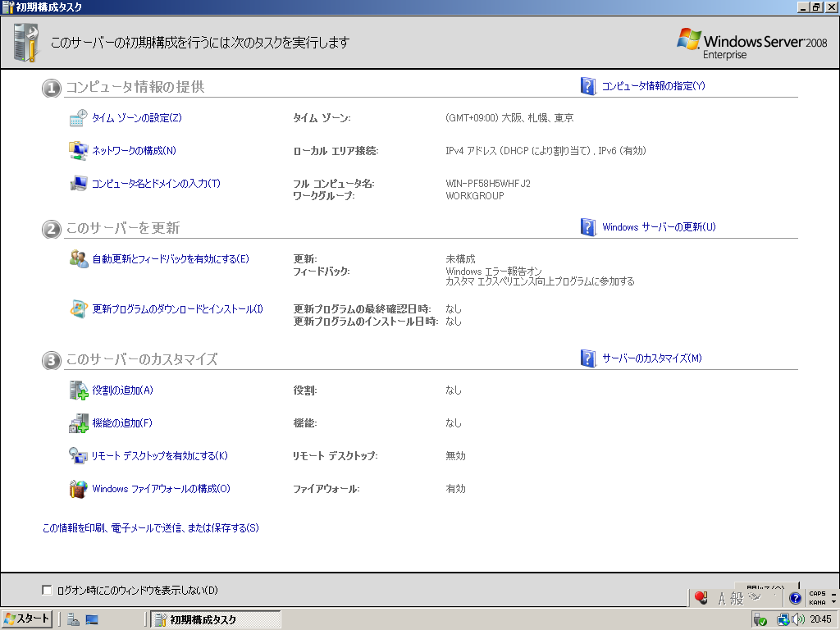Open サーバーのカスタマイズ(M) help link

point(652,358)
